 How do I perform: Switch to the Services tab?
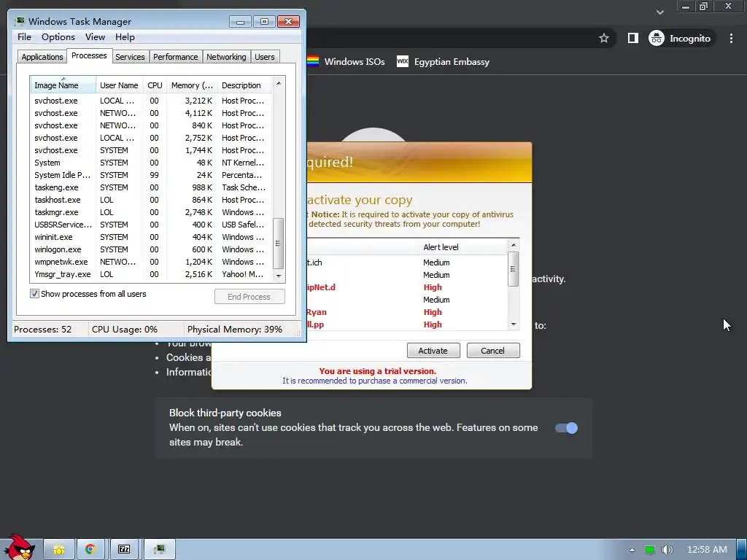[130, 57]
